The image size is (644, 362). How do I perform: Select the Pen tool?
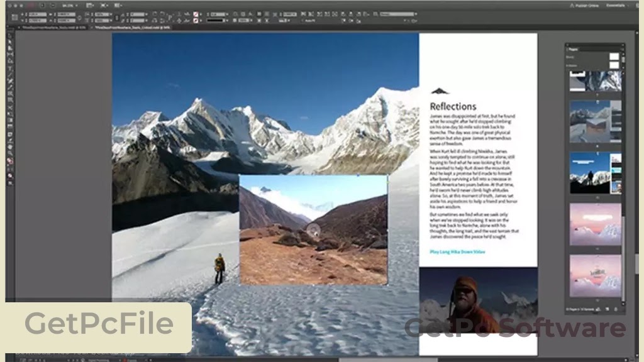(x=10, y=81)
